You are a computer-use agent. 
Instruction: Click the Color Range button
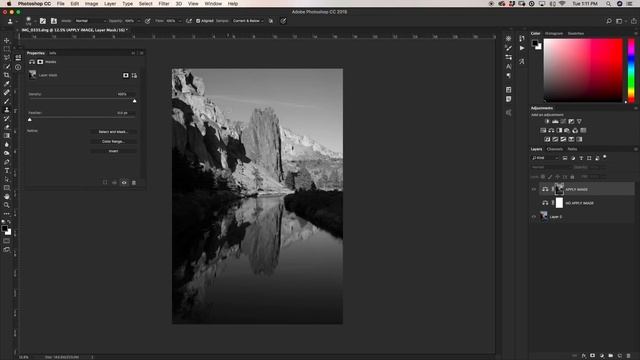tap(113, 141)
